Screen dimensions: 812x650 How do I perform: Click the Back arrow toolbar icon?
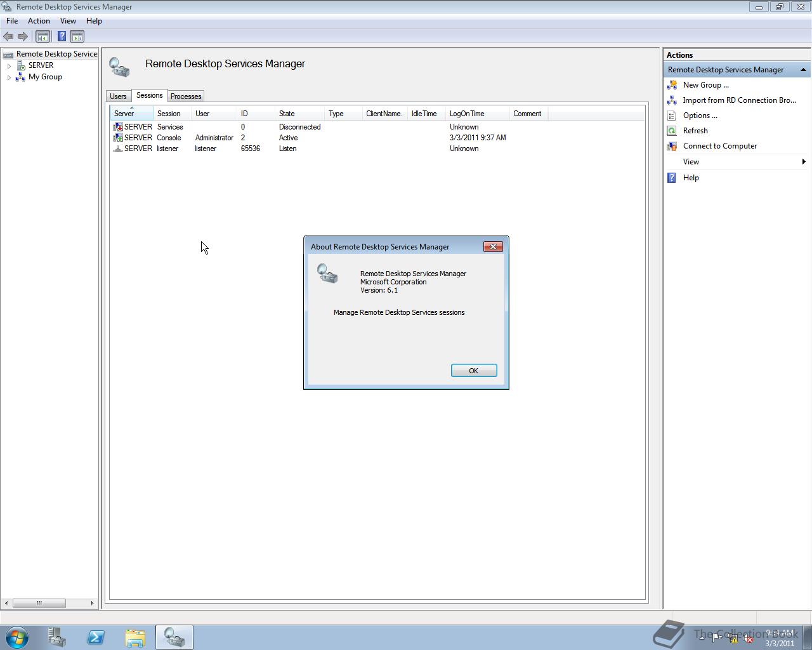[8, 37]
